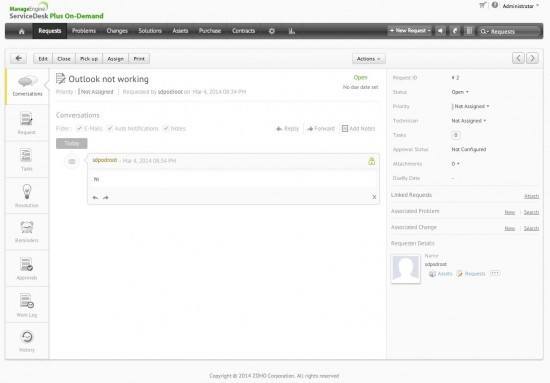Select the Resolution lightbulb tab
The width and height of the screenshot is (550, 383).
(x=27, y=196)
